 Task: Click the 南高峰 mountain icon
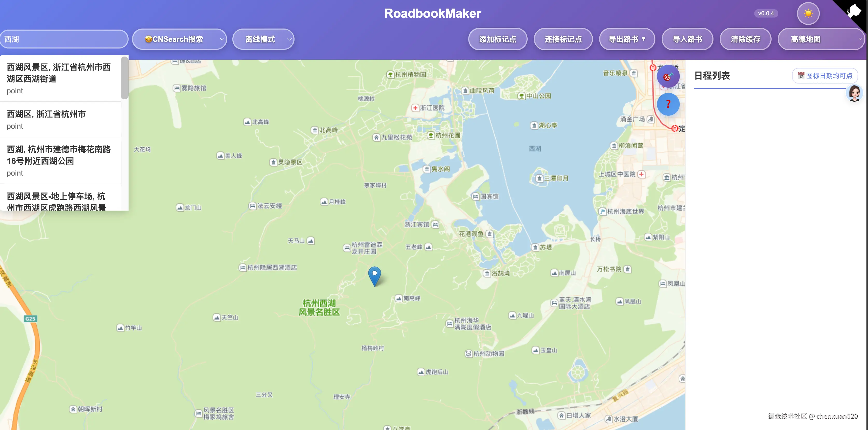pos(399,299)
